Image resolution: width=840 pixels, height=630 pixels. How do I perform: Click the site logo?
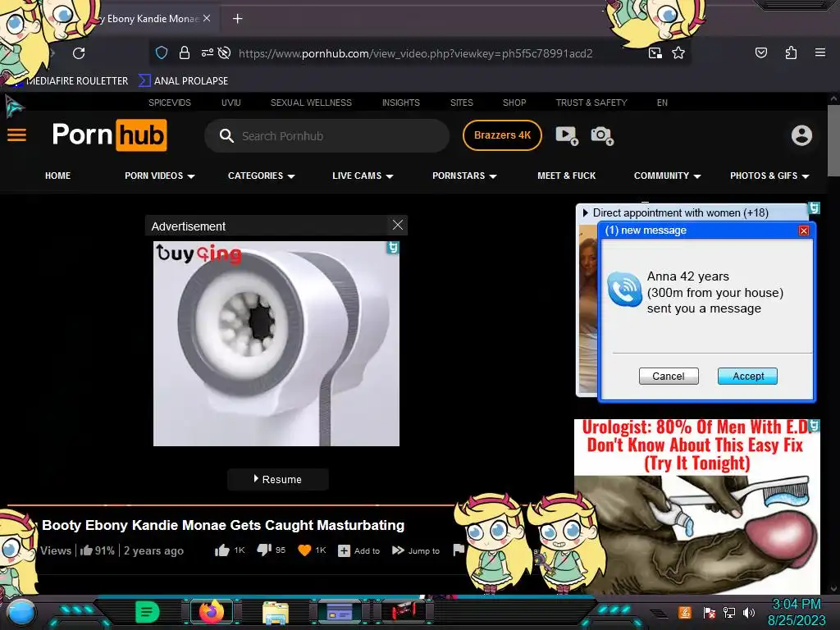pos(109,135)
